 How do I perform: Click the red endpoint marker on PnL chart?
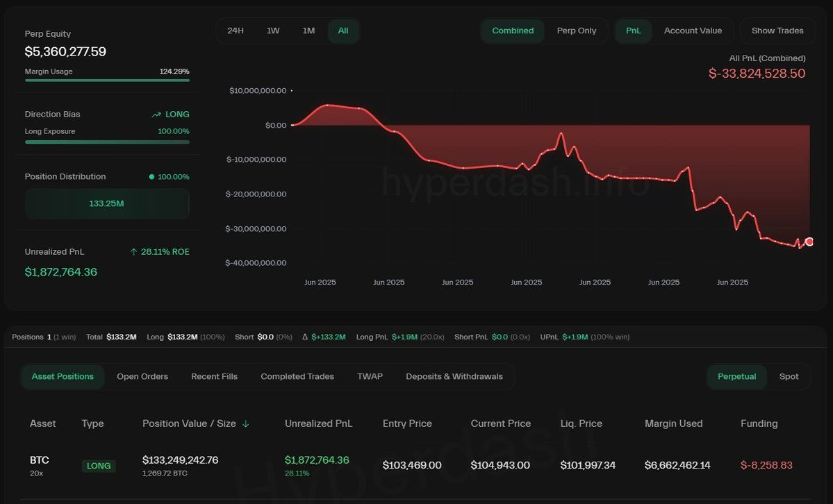tap(809, 242)
